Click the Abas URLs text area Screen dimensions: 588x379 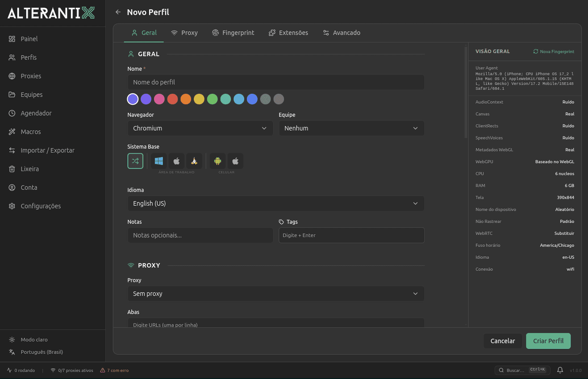(x=276, y=323)
